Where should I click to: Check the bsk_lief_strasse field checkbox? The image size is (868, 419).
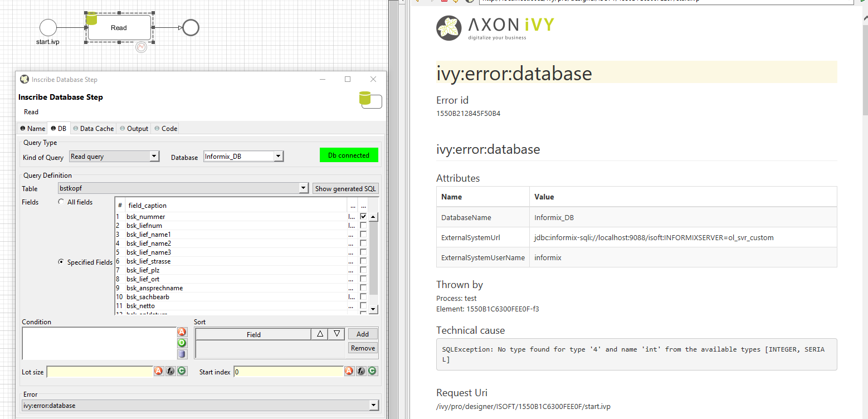pyautogui.click(x=363, y=261)
